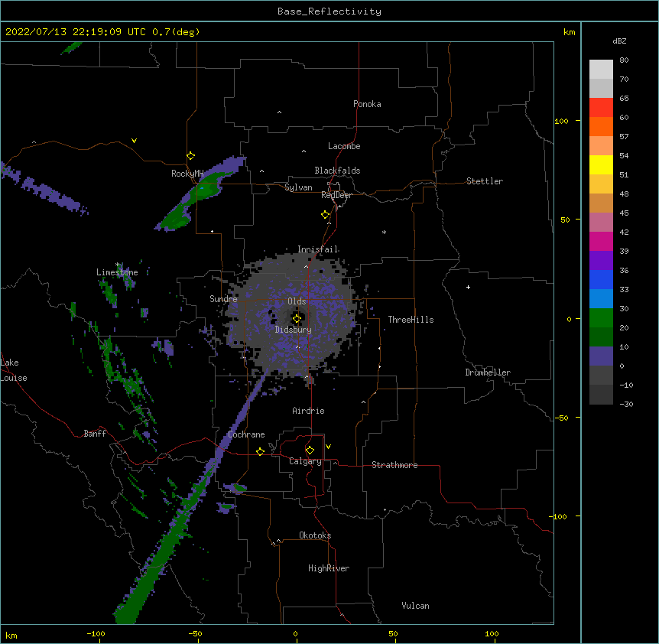659x644 pixels.
Task: Click the Stettler city label
Action: coord(485,181)
